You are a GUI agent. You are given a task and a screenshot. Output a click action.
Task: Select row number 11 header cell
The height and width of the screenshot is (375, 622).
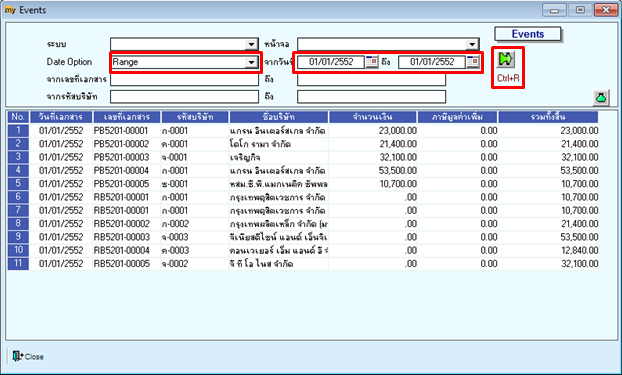coord(18,263)
